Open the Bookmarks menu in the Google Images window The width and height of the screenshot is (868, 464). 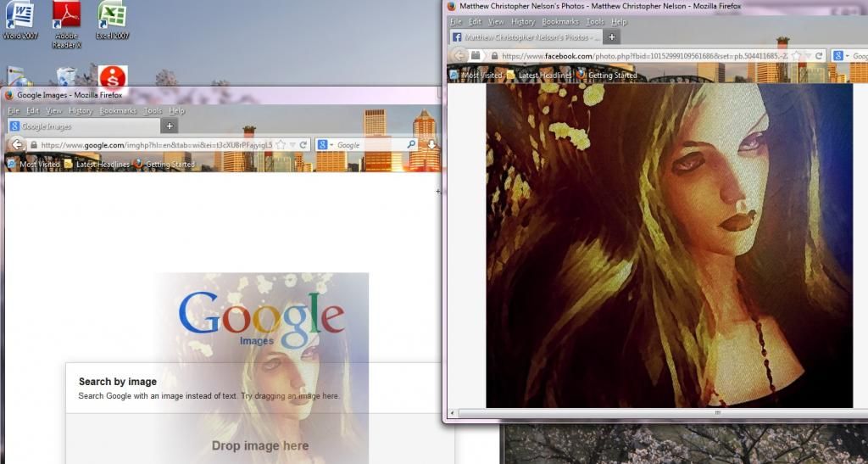(118, 111)
